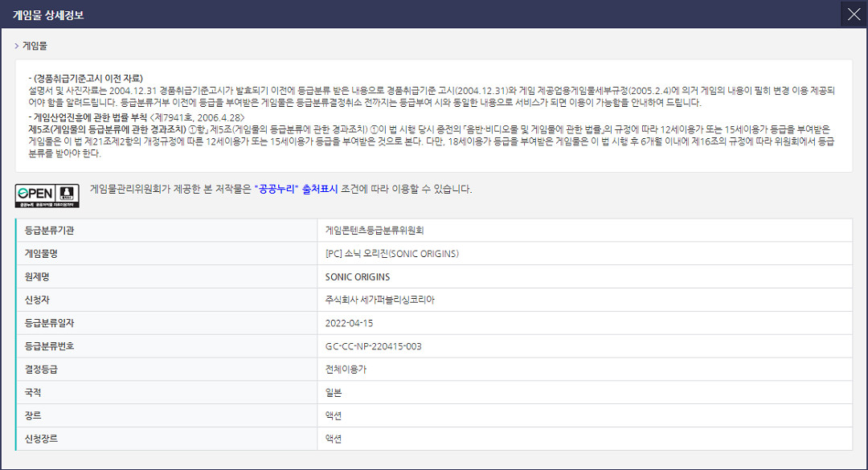Screen dimensions: 868x470
Task: Close the 게임물 상세정보 dialog
Action: (854, 14)
